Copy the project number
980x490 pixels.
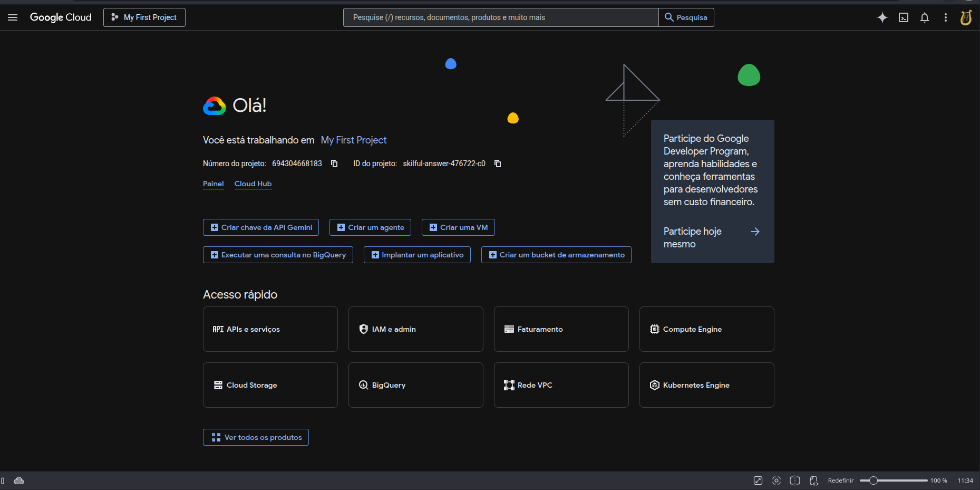pos(334,164)
